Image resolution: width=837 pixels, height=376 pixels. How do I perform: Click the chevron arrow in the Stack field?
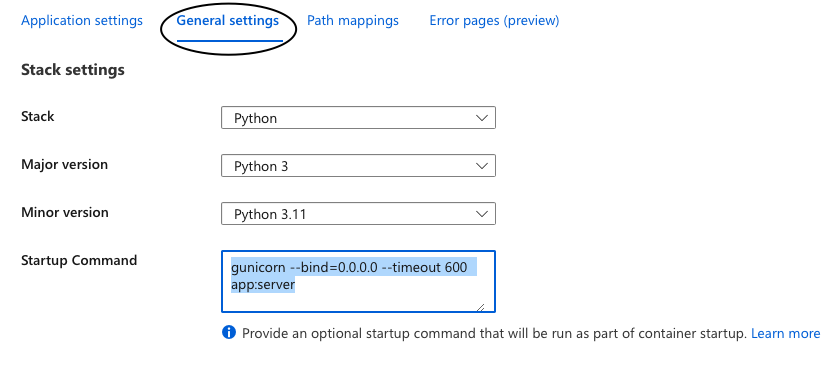tap(481, 118)
